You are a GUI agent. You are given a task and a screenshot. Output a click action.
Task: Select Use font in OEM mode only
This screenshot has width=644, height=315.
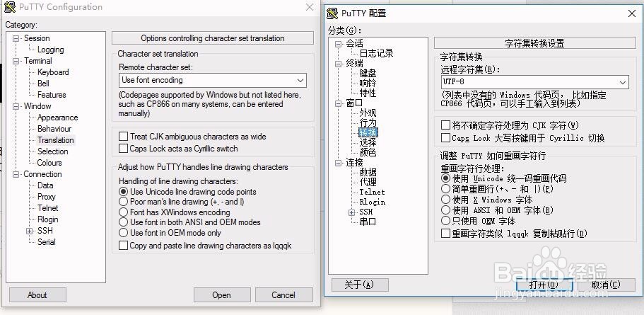123,233
